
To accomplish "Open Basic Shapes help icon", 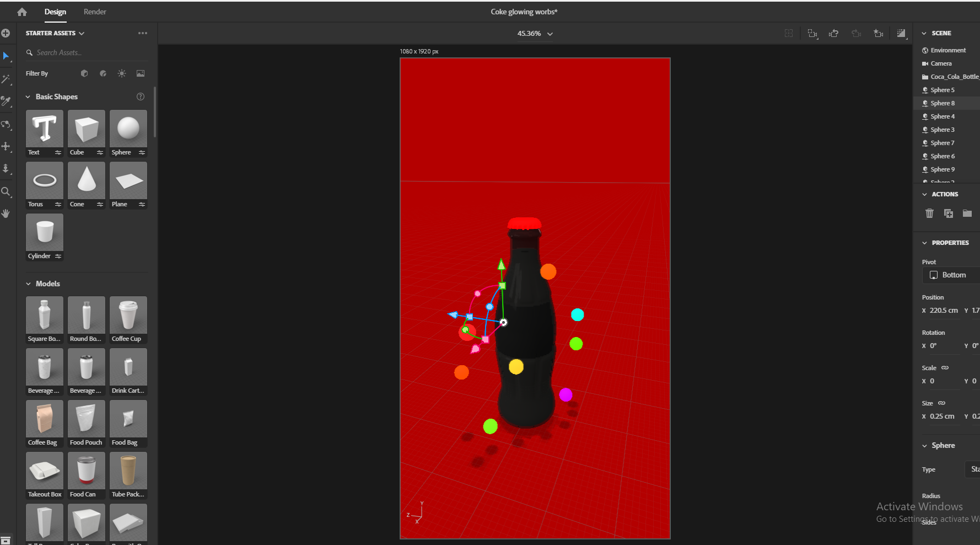I will [x=141, y=97].
